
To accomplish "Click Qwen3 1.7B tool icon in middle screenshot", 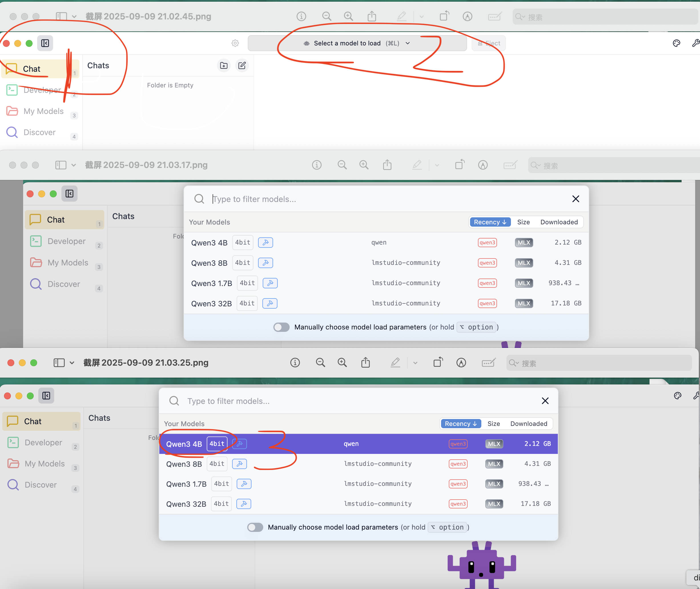I will [x=270, y=283].
